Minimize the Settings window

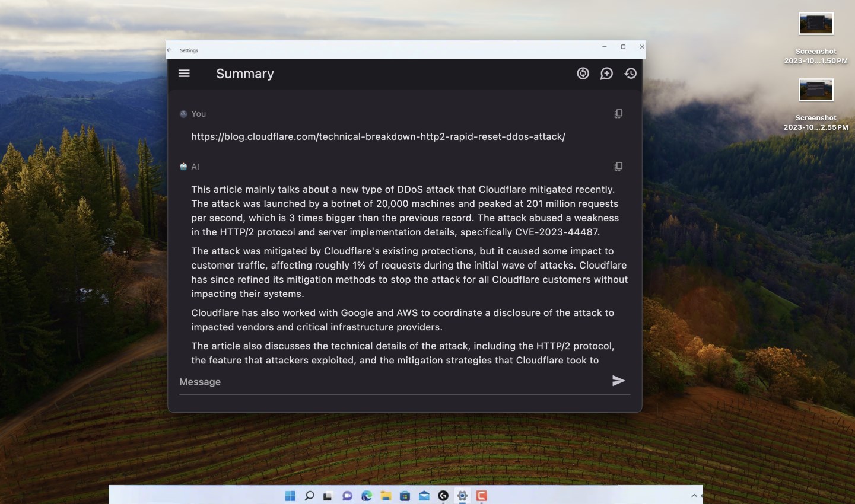[604, 47]
